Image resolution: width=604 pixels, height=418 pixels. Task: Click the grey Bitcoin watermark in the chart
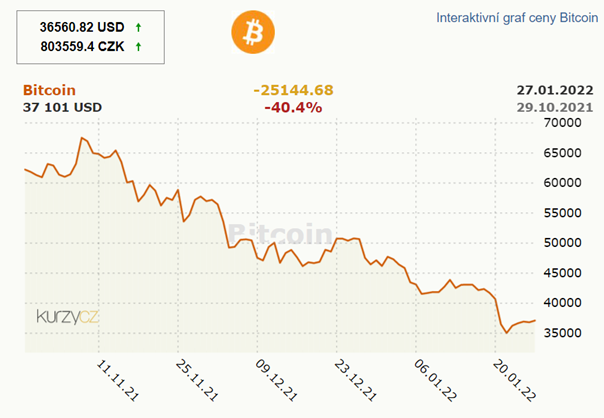281,233
